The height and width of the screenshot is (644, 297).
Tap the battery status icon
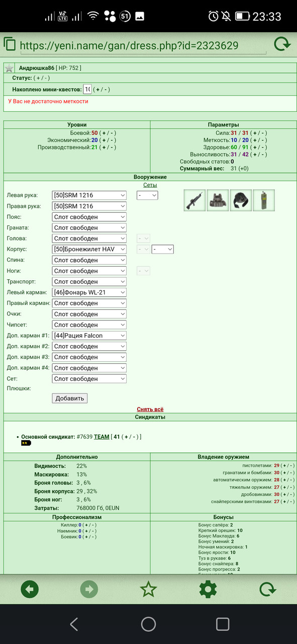243,16
